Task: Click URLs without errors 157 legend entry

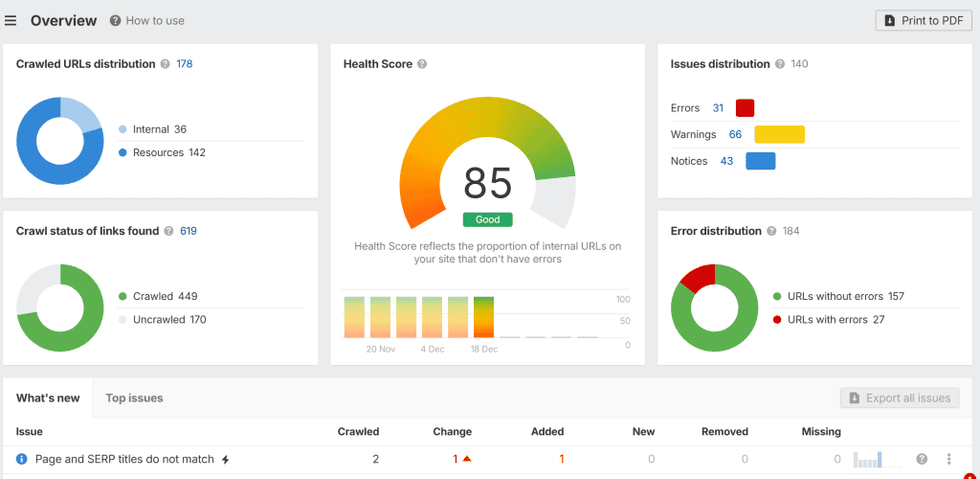Action: [x=838, y=296]
